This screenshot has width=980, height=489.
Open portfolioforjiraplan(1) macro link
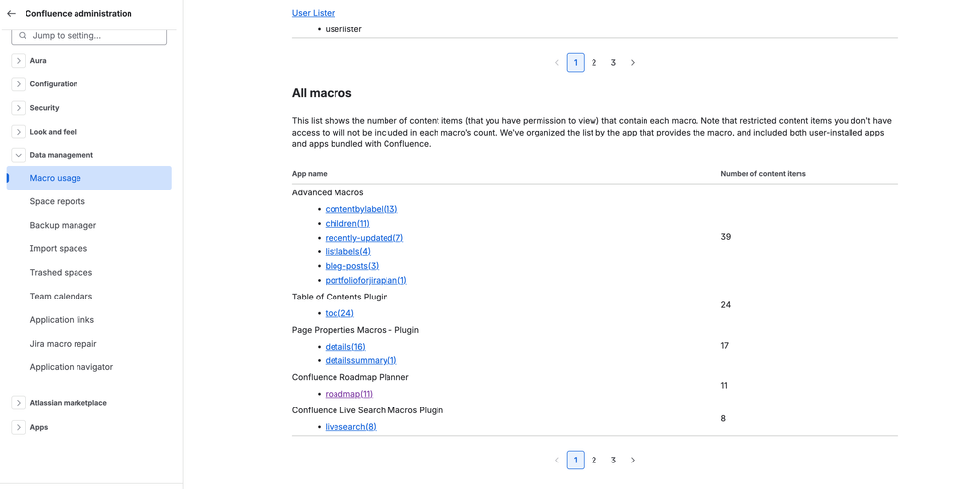366,280
